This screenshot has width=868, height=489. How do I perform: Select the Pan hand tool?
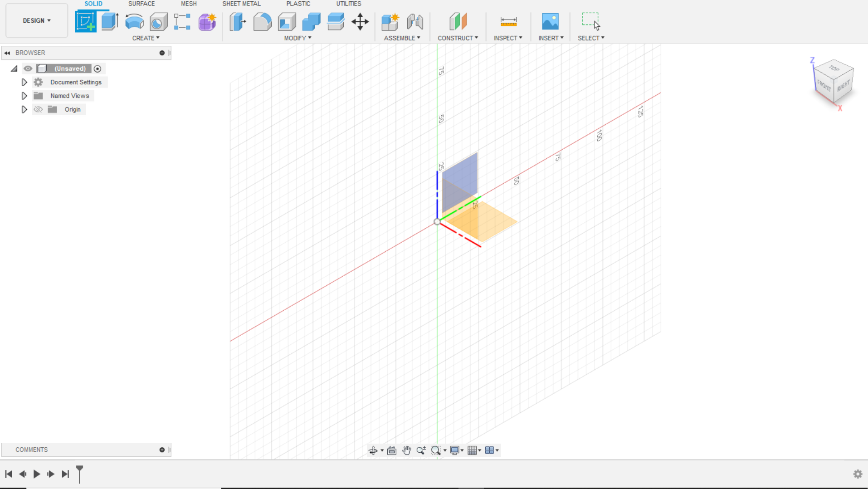406,450
